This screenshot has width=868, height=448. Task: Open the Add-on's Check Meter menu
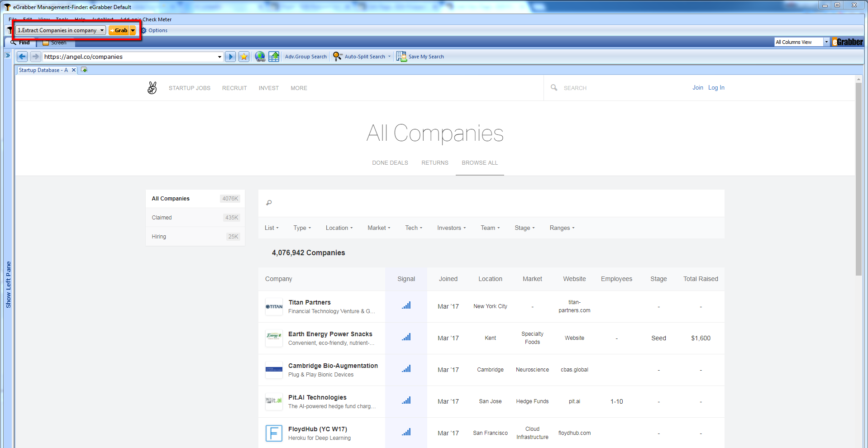pos(146,19)
